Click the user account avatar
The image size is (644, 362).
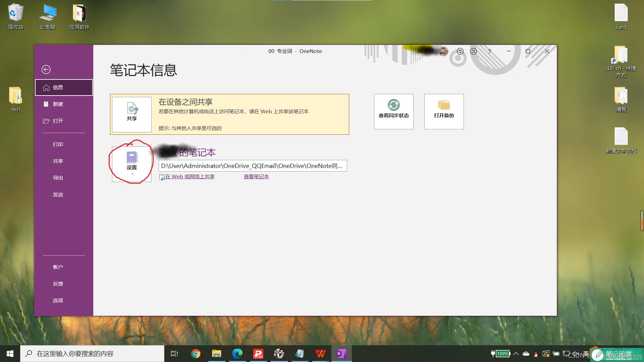pyautogui.click(x=444, y=51)
